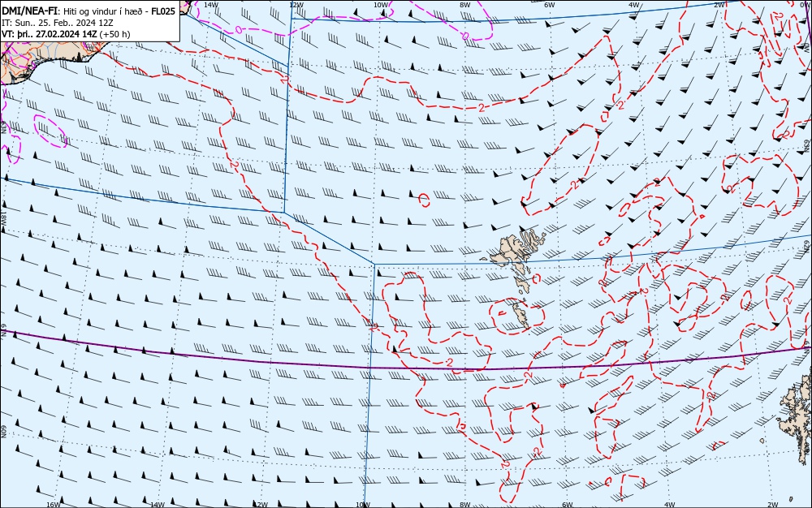
Task: Click the '4W' longitude label along the bottom edge
Action: coord(669,505)
